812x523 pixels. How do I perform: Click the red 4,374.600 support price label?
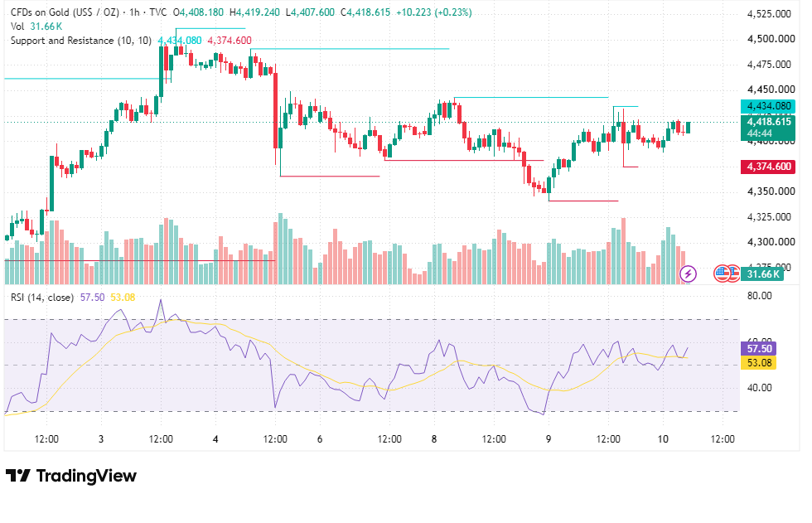click(x=768, y=167)
